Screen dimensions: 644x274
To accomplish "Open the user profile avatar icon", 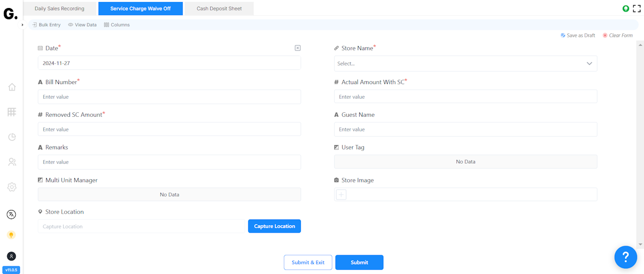I will [12, 256].
